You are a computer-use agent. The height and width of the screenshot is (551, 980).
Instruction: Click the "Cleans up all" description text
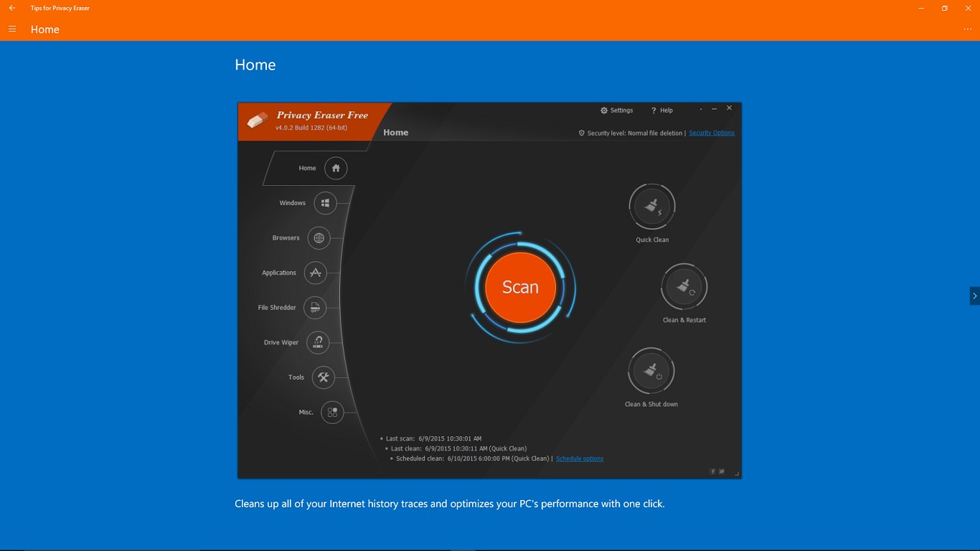[x=450, y=504]
